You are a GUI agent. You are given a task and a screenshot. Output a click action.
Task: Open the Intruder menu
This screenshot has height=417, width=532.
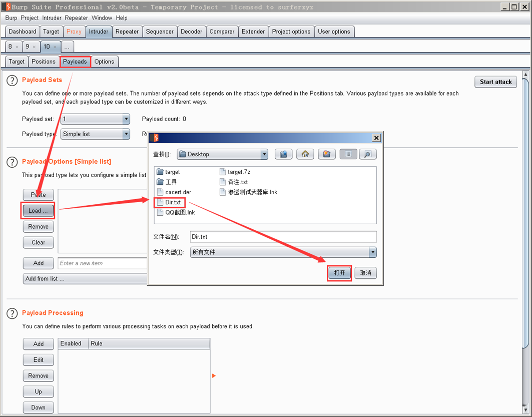point(52,18)
